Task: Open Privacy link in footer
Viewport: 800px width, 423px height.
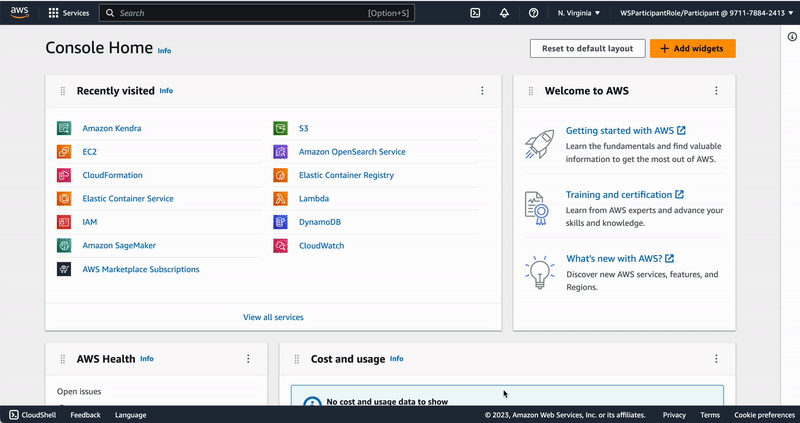Action: 674,415
